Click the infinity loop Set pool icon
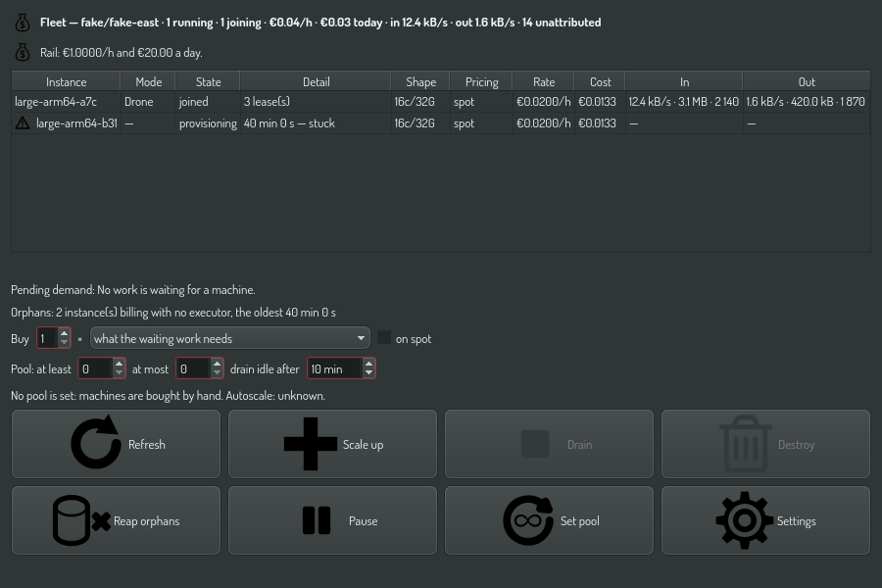Viewport: 882px width, 588px height. 528,520
